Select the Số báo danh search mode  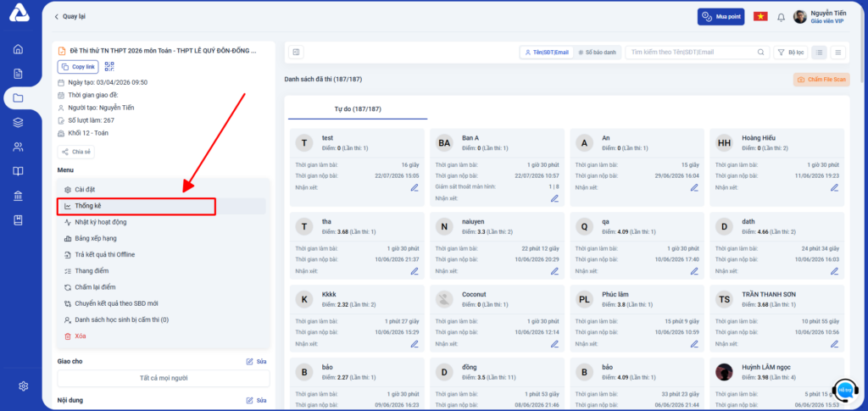(599, 52)
